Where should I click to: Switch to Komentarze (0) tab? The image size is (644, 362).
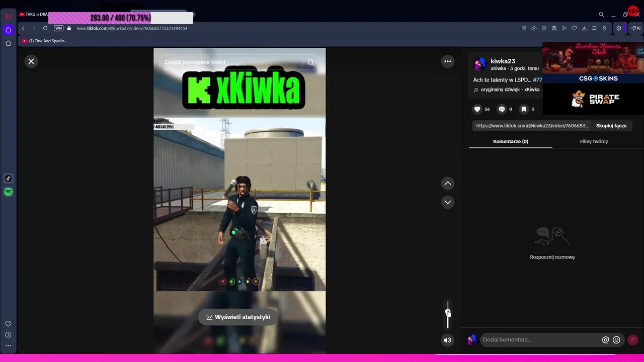pyautogui.click(x=511, y=141)
